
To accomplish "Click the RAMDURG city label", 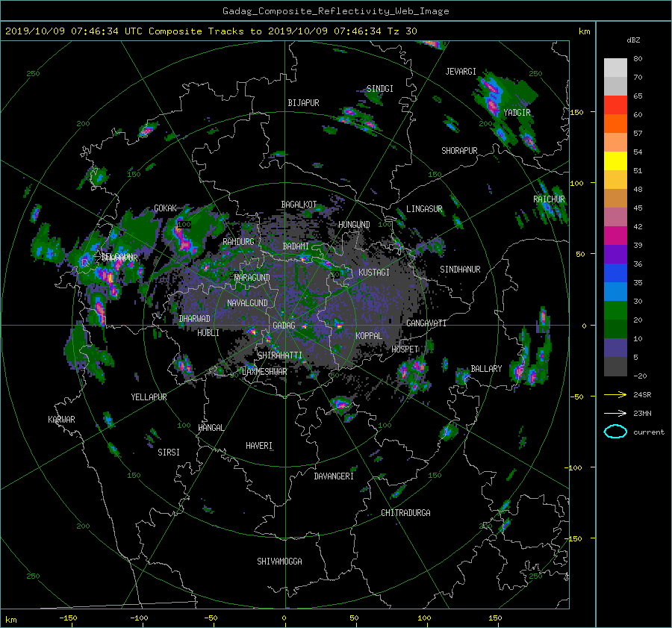I will pos(238,242).
